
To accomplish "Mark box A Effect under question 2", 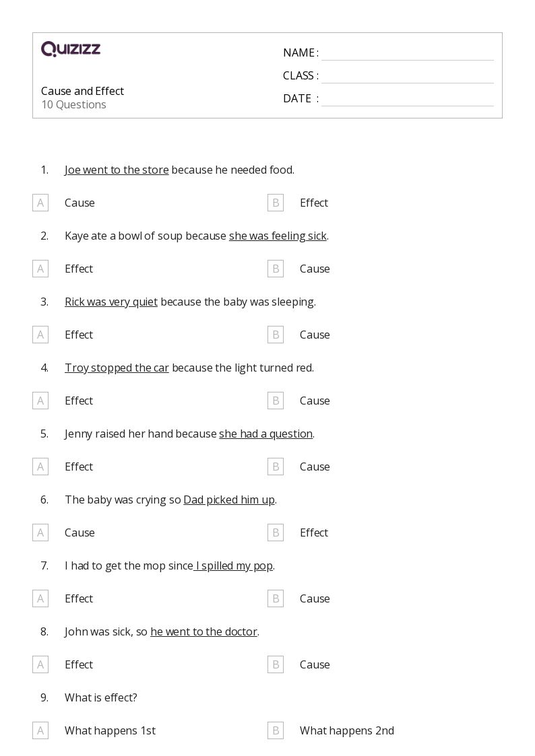I will [40, 269].
